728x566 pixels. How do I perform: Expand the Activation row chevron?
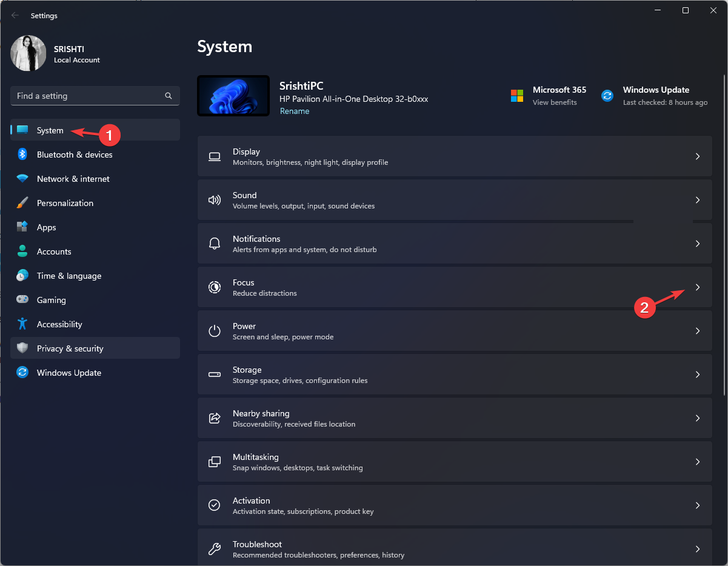[x=698, y=505]
